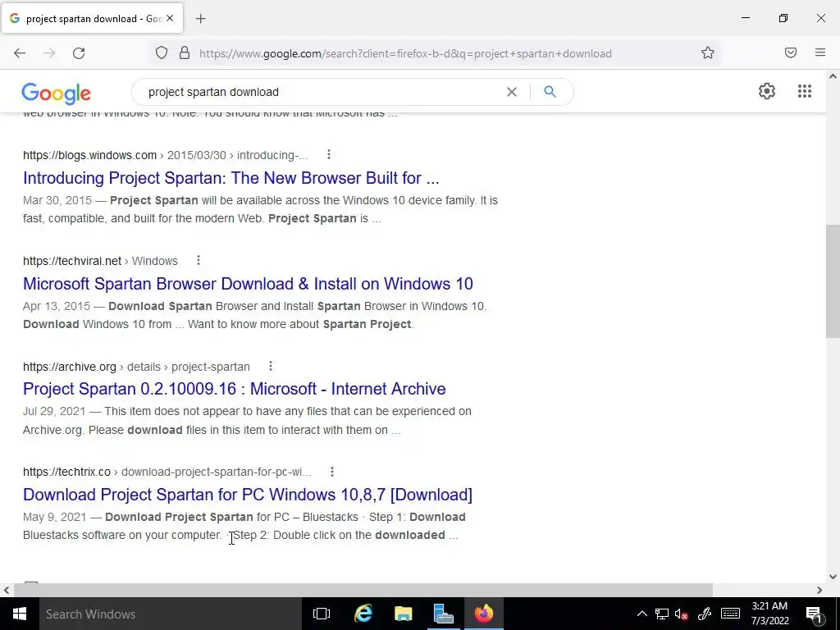
Task: Select the project spartan download browser tab
Action: 92,19
